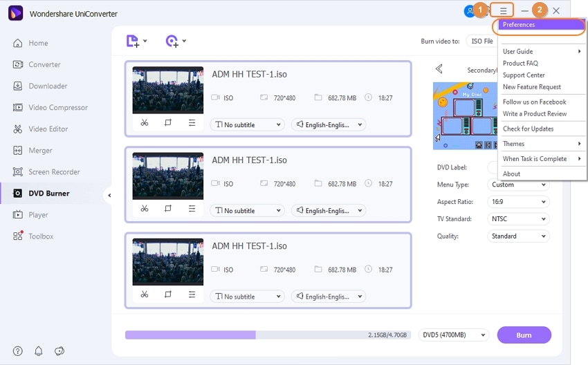
Task: Open the Aspect Ratio 16:9 dropdown
Action: 518,202
